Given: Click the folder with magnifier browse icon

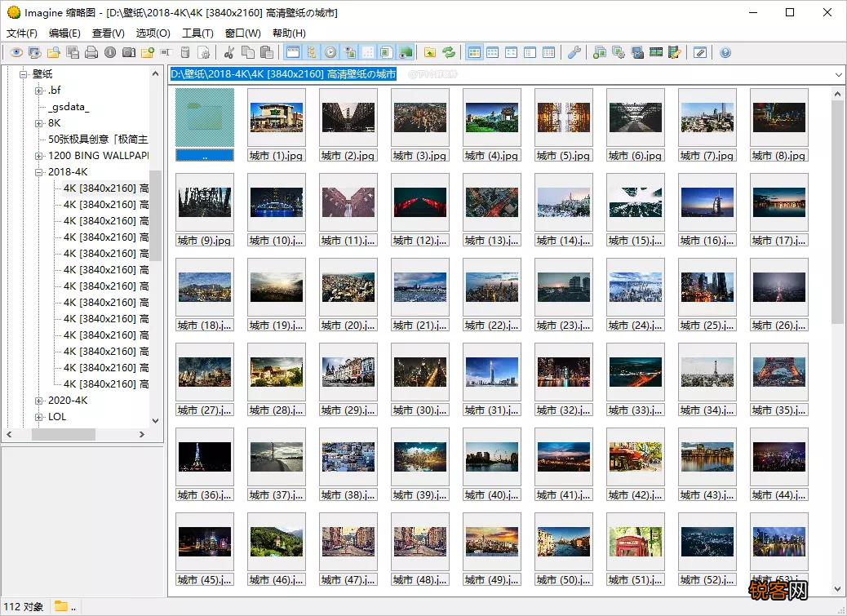Looking at the screenshot, I should click(54, 52).
